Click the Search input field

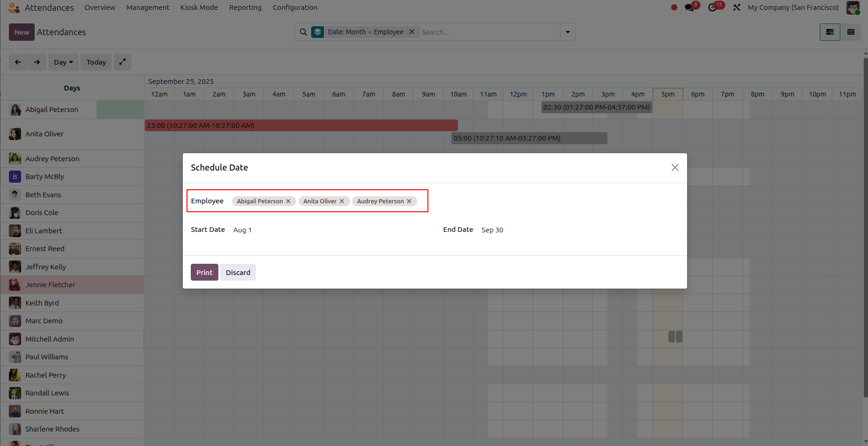coord(490,32)
